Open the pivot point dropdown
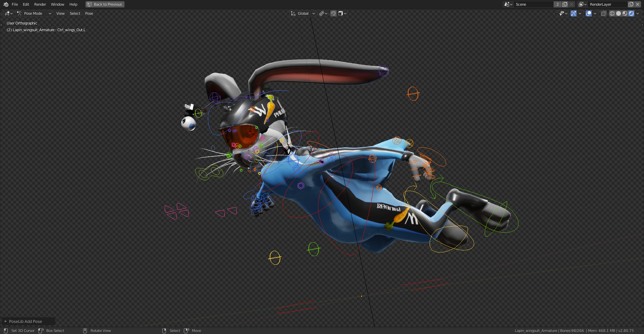Viewport: 644px width, 334px height. (x=323, y=13)
